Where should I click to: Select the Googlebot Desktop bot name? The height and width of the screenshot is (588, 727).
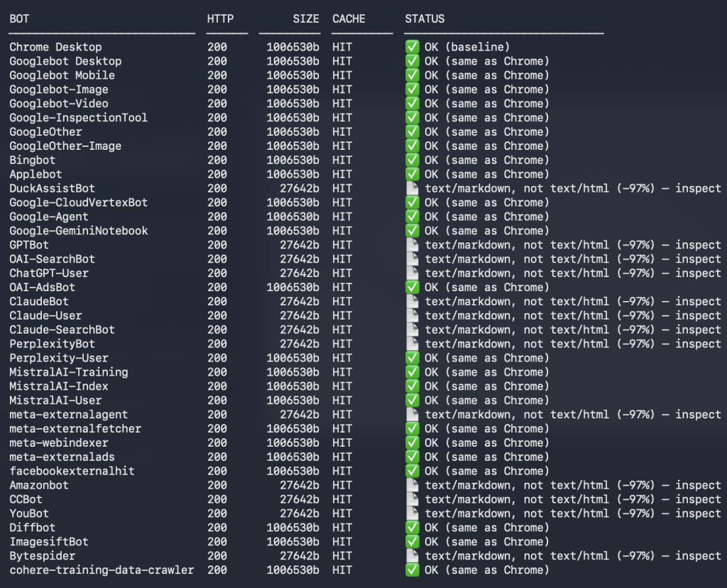click(x=65, y=61)
